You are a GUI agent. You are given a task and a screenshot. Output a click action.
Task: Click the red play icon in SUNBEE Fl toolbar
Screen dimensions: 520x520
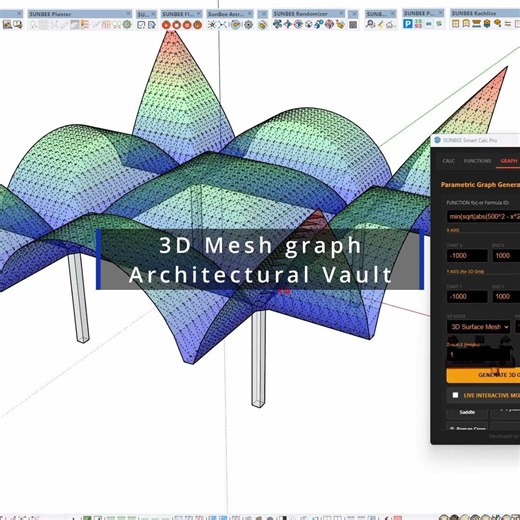pos(166,25)
